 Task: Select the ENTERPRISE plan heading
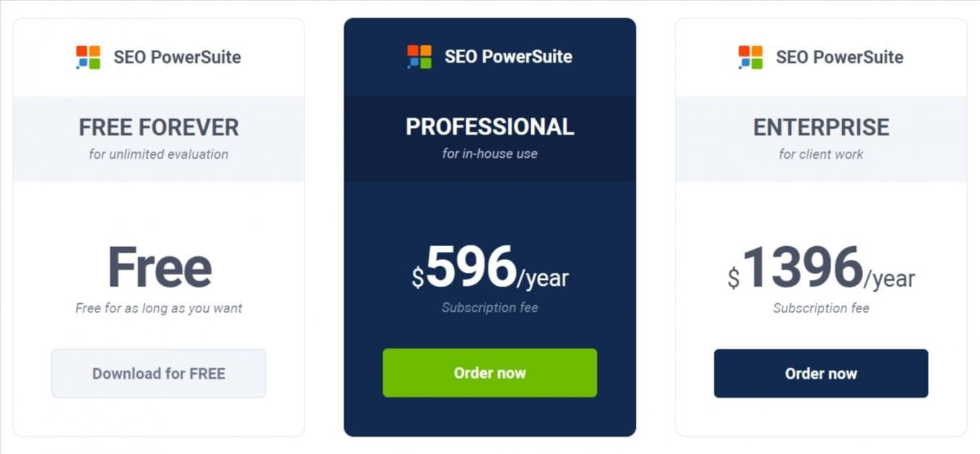coord(821,128)
